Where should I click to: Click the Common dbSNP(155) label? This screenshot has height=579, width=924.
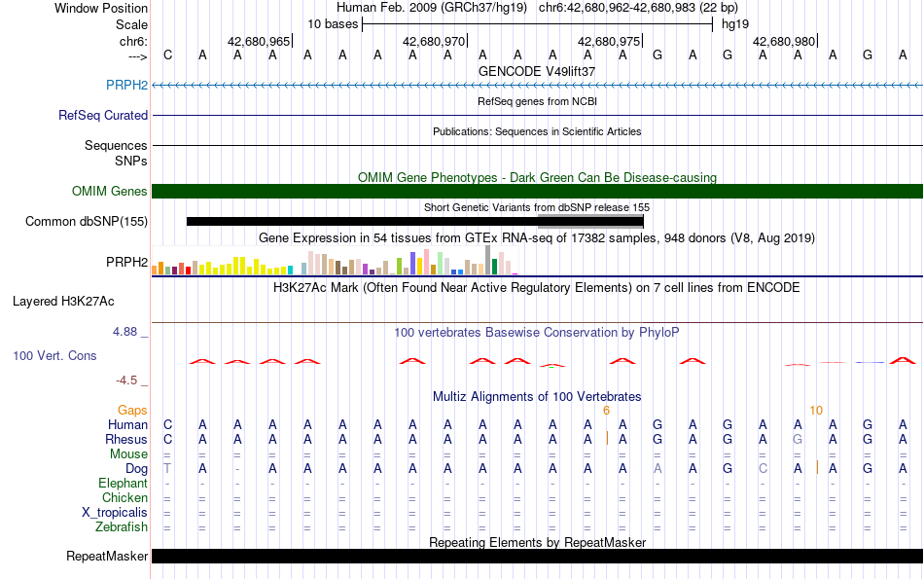pos(86,221)
